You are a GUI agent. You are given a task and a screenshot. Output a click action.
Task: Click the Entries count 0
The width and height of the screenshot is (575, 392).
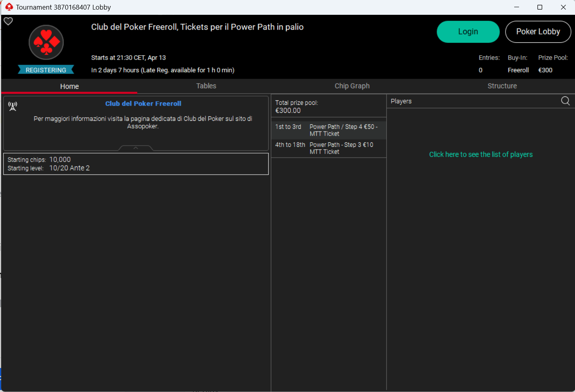[481, 70]
